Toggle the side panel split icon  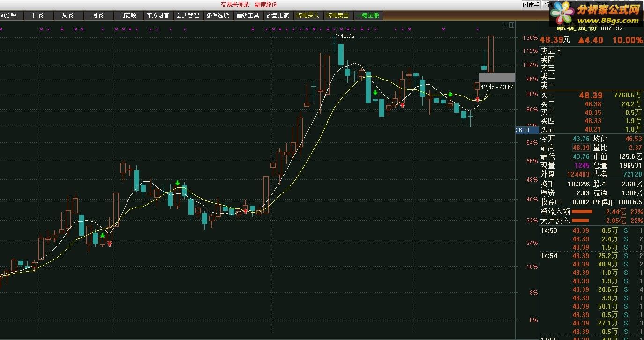512,25
